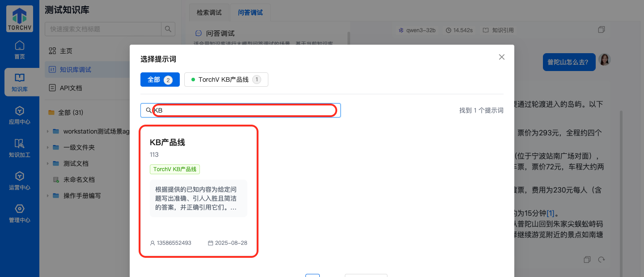Screen dimensions: 644x277
Task: Click the document title search magnifier icon
Action: [x=168, y=29]
